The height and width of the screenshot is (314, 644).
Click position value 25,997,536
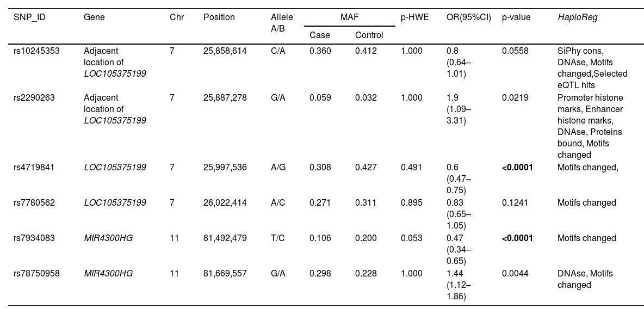(x=225, y=168)
